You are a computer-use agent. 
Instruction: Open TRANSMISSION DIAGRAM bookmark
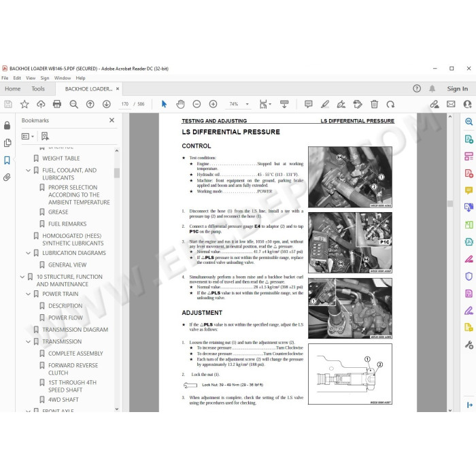point(75,330)
